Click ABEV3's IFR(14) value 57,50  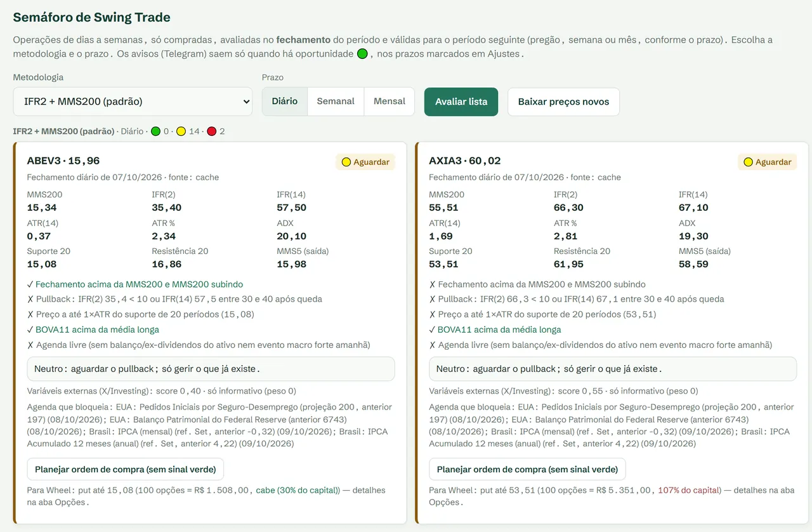(292, 208)
